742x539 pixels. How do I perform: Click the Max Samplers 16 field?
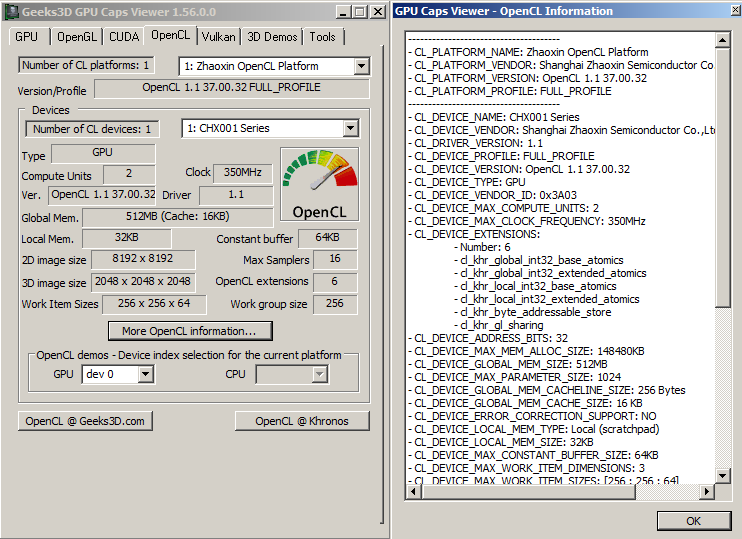tap(335, 259)
